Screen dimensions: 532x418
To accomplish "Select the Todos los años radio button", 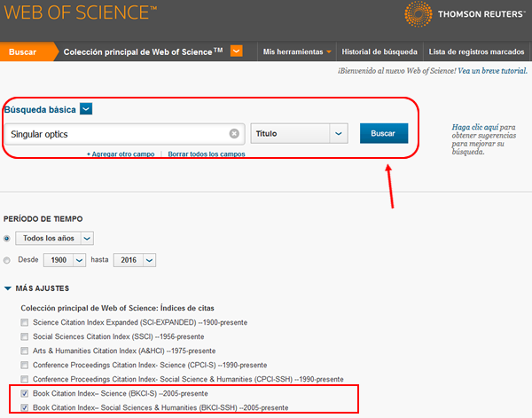I will click(x=7, y=239).
